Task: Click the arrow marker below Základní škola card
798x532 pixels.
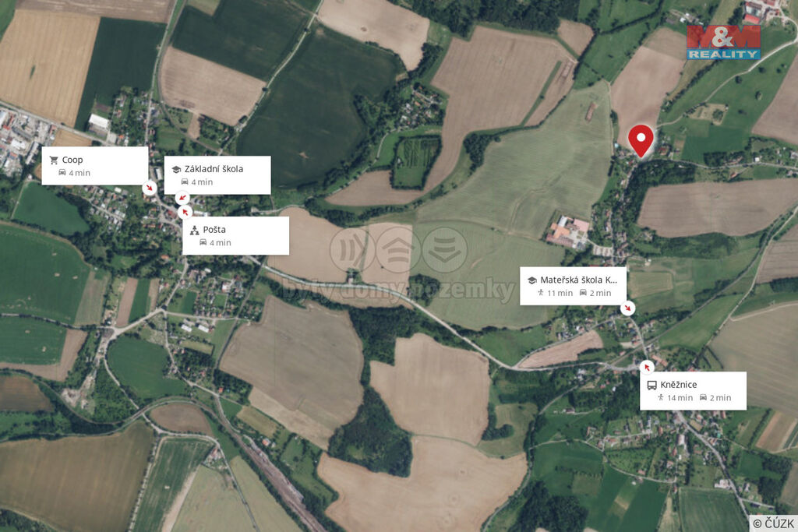Action: coord(182,197)
